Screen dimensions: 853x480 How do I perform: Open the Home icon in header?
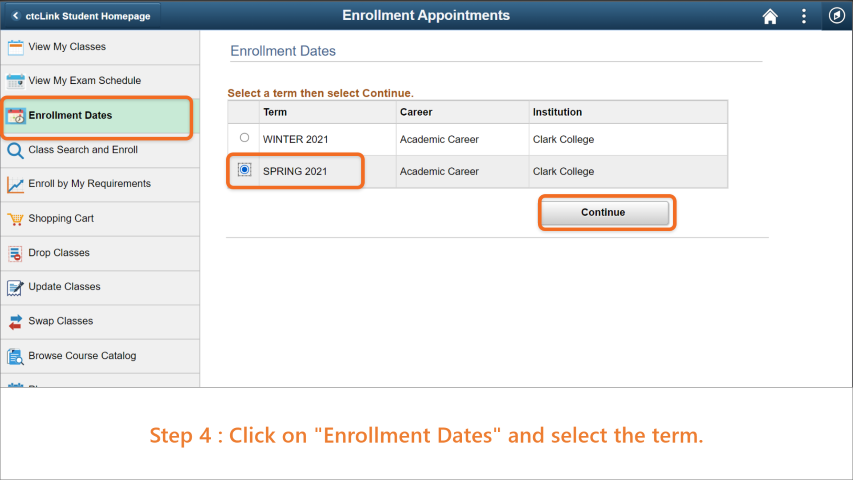[x=770, y=16]
